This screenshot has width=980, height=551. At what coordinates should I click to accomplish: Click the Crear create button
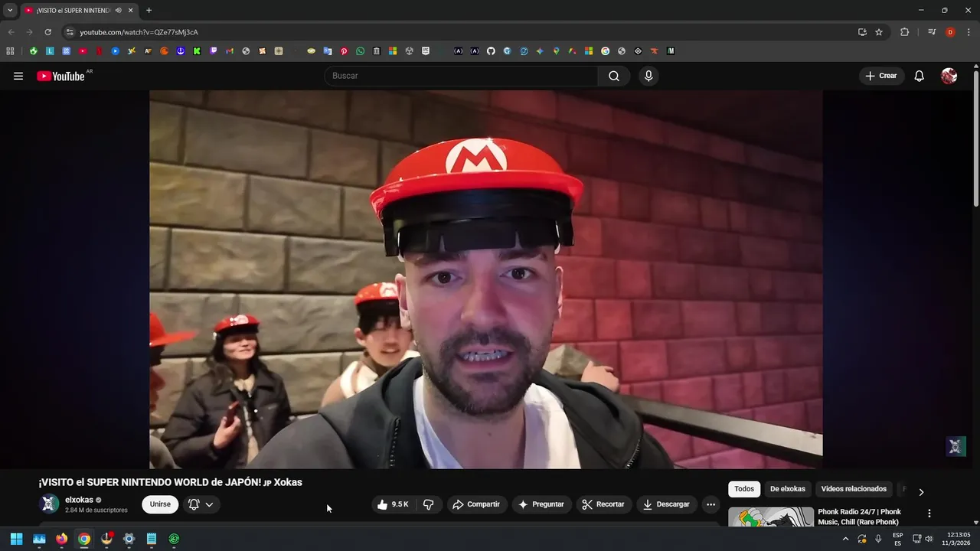pos(881,76)
